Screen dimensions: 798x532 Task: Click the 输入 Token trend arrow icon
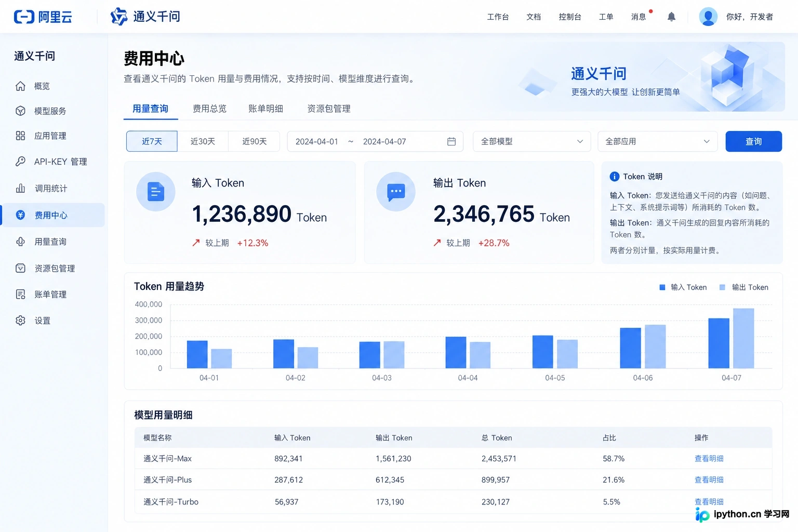coord(196,243)
